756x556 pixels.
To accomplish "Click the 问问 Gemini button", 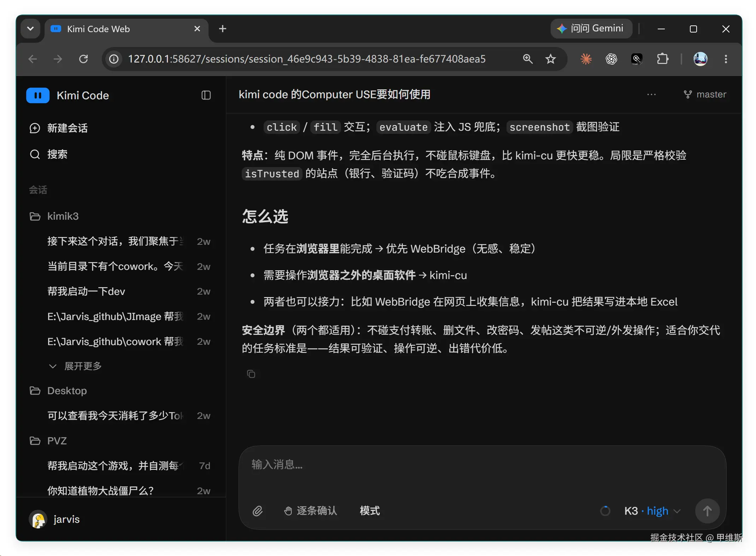I will [591, 29].
